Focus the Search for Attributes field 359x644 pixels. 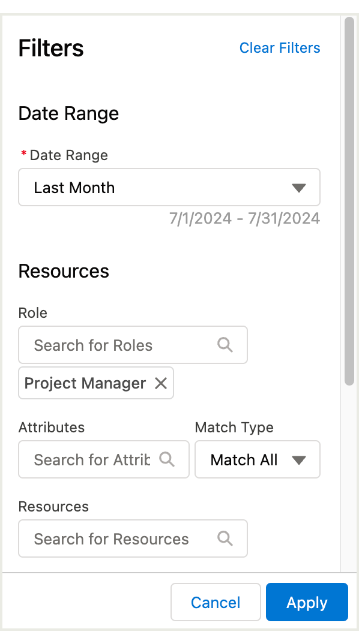(x=104, y=459)
